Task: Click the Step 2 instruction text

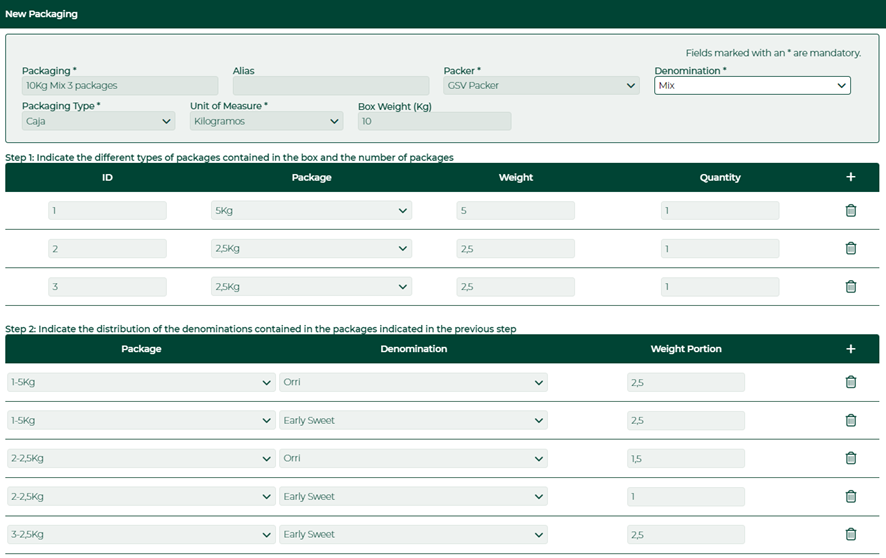Action: click(260, 329)
